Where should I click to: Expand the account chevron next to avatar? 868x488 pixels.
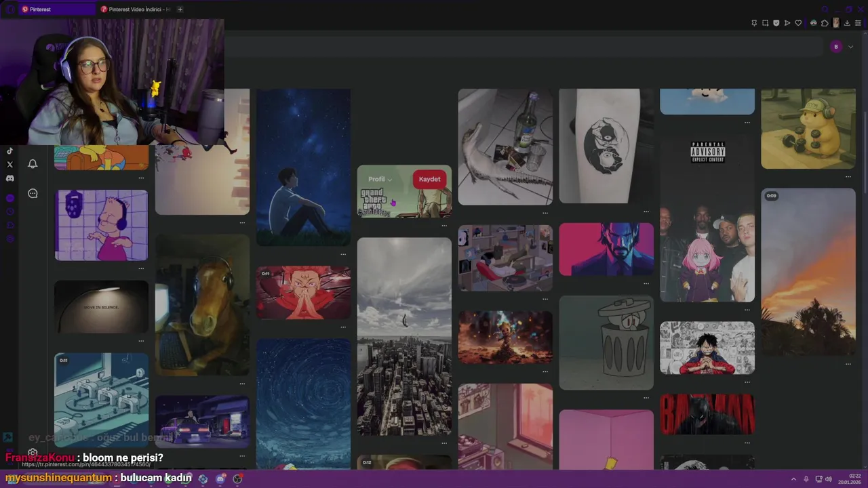click(850, 47)
